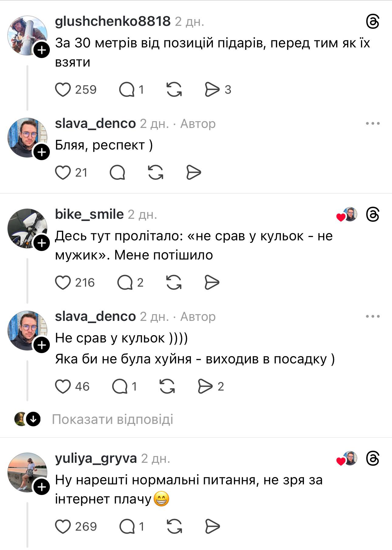Expand hidden replies with Показати відповіді
The width and height of the screenshot is (392, 550).
[112, 419]
